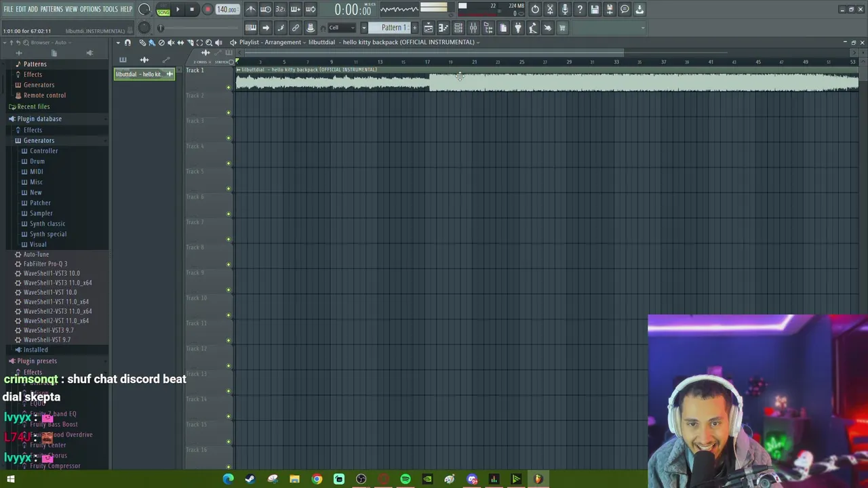Open the Playlist view icon
Screen dimensions: 868x488
(x=429, y=28)
